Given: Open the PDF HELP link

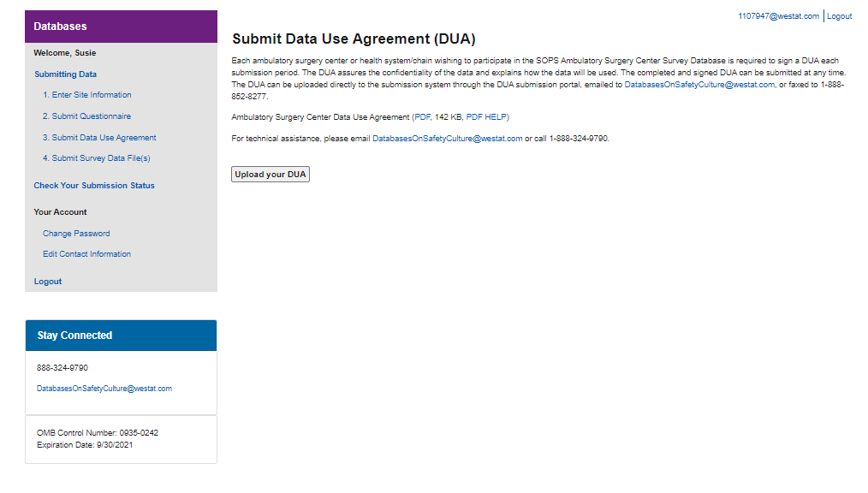Looking at the screenshot, I should click(x=486, y=117).
